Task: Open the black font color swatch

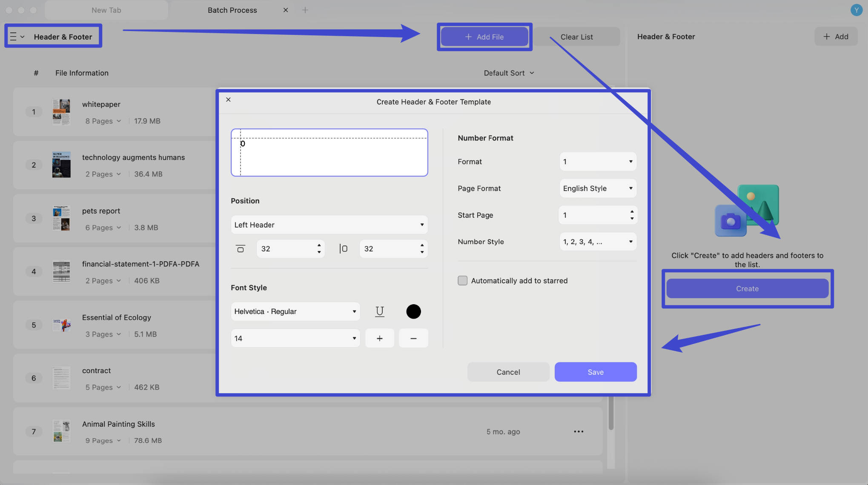Action: (413, 311)
